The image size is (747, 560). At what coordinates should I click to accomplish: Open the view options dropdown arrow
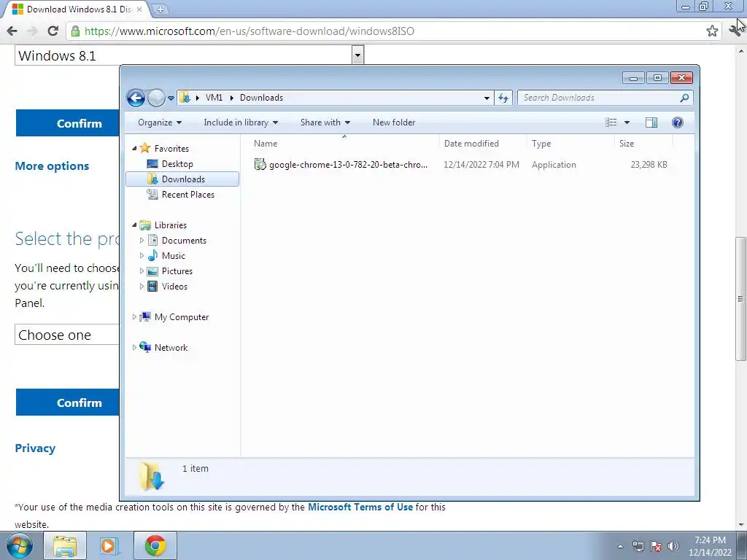click(627, 122)
